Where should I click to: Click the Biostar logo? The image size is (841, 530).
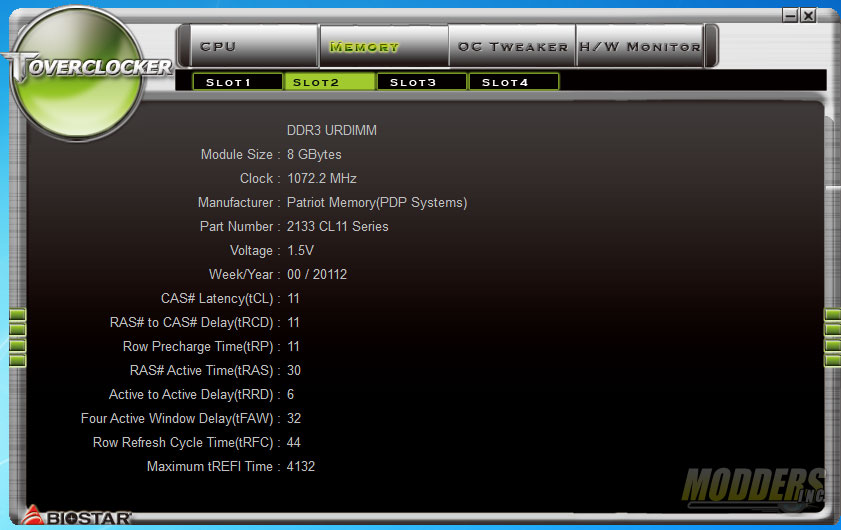[x=77, y=516]
